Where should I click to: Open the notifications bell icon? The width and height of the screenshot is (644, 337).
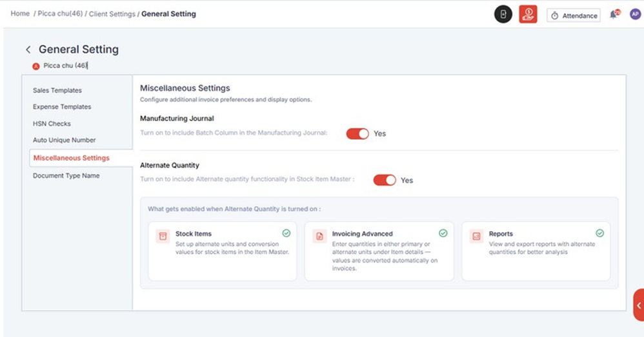pos(613,15)
